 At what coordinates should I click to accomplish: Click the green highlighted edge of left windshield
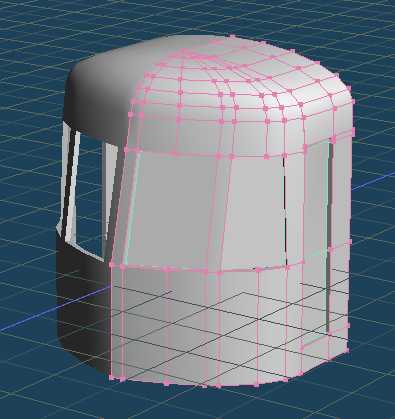[132, 208]
